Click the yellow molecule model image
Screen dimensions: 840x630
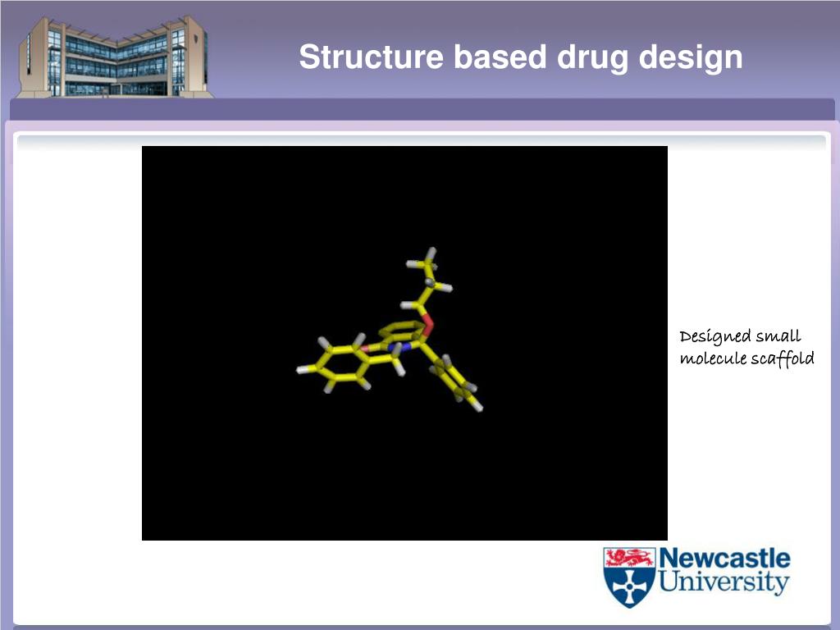pyautogui.click(x=404, y=343)
